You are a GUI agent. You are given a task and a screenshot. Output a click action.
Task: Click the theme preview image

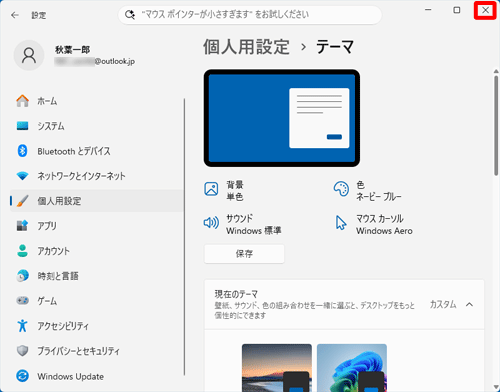coord(282,118)
